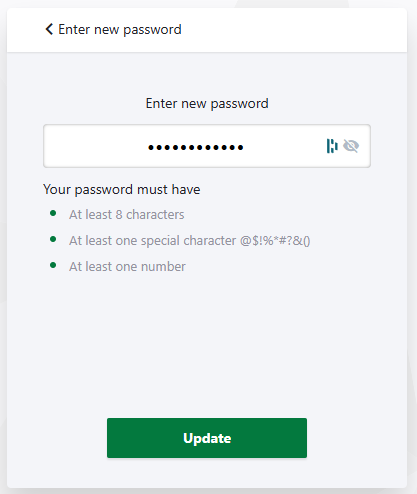The height and width of the screenshot is (494, 417).
Task: Click empty left area of password field
Action: [95, 146]
